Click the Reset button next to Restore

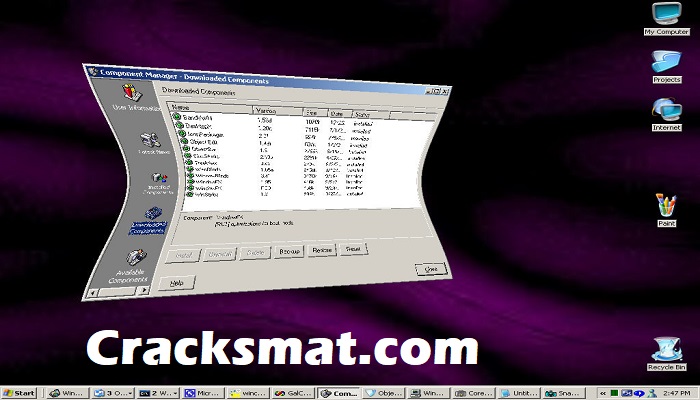click(353, 249)
